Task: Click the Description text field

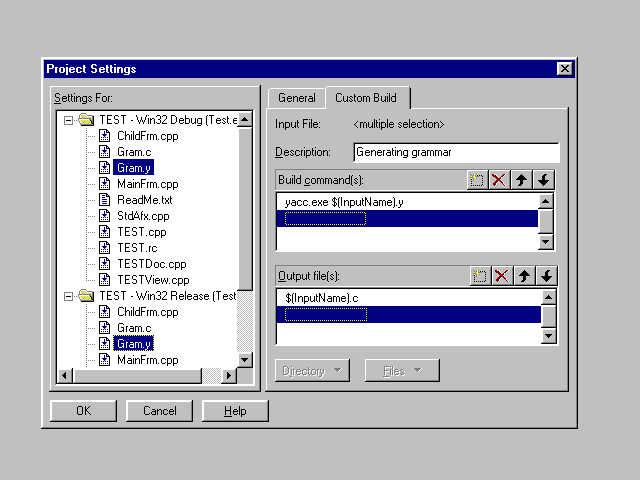Action: click(x=456, y=152)
